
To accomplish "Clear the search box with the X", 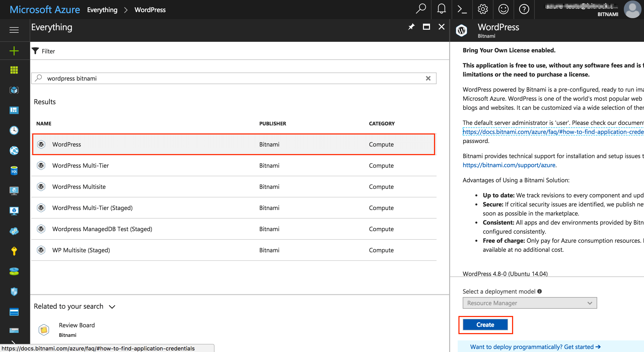I will (x=428, y=78).
